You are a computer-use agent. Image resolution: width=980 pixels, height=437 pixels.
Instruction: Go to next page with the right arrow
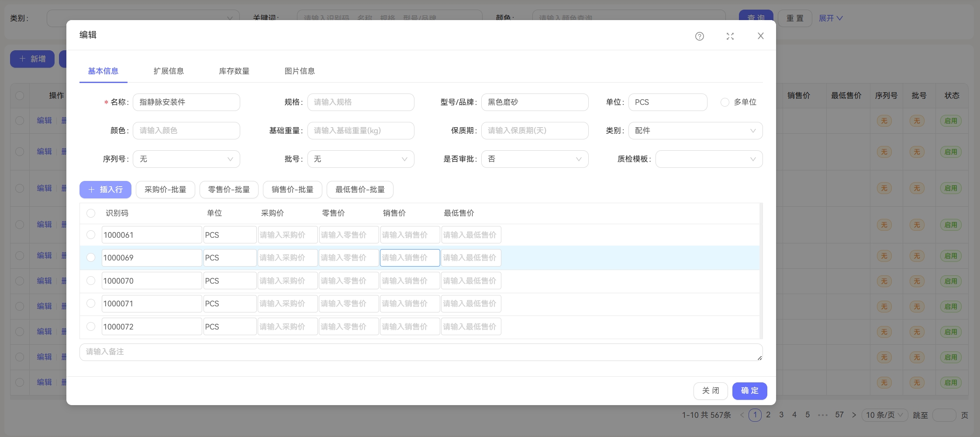(x=854, y=415)
